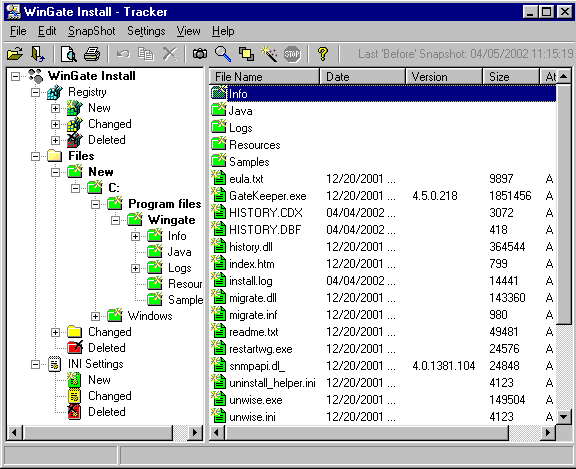Expand the Windows folder node
The height and width of the screenshot is (469, 576).
pos(96,316)
